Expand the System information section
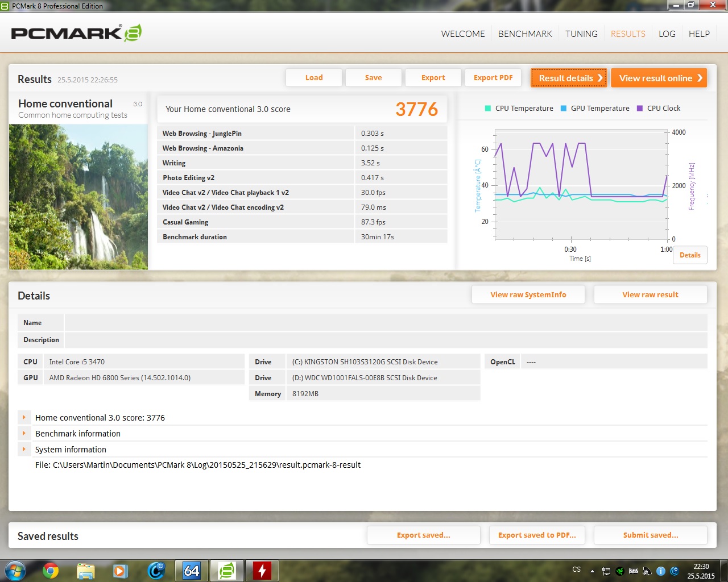Viewport: 728px width, 582px height. 24,449
